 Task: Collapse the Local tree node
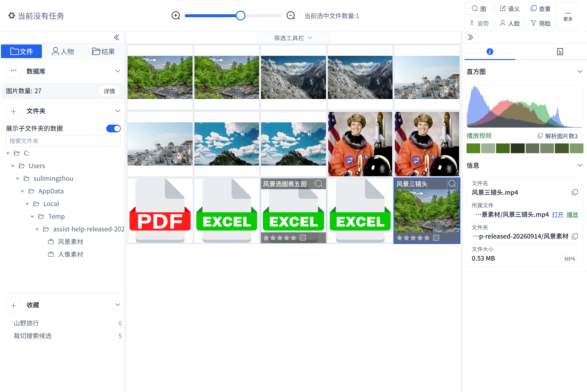click(27, 204)
